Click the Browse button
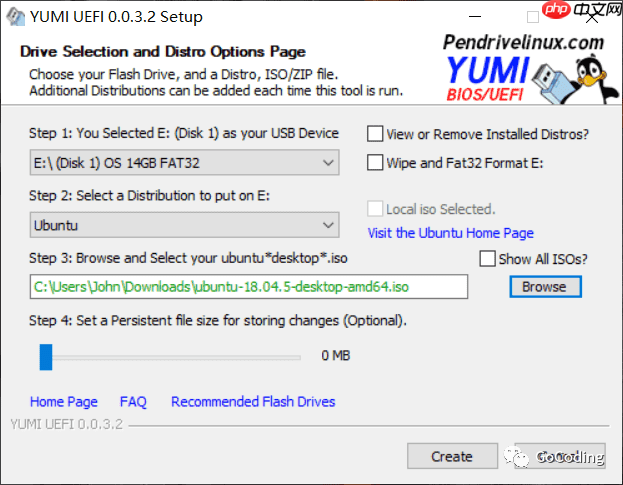Viewport: 623px width, 485px height. [x=546, y=286]
